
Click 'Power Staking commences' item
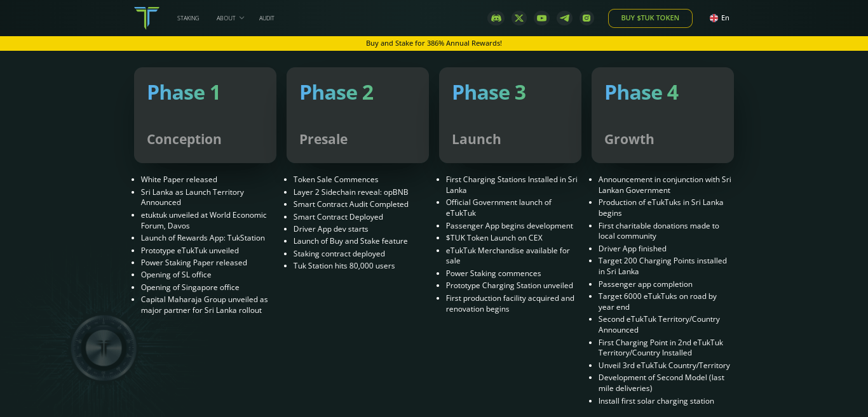493,274
